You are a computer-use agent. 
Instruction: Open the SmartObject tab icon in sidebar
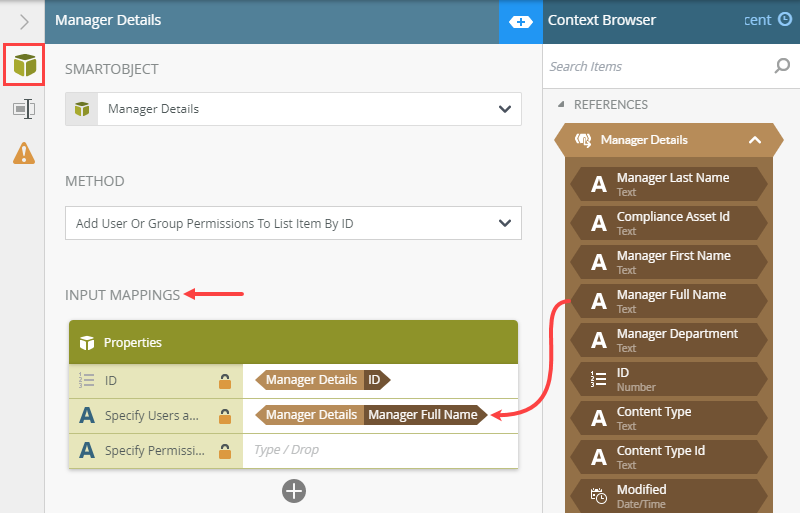(x=23, y=65)
